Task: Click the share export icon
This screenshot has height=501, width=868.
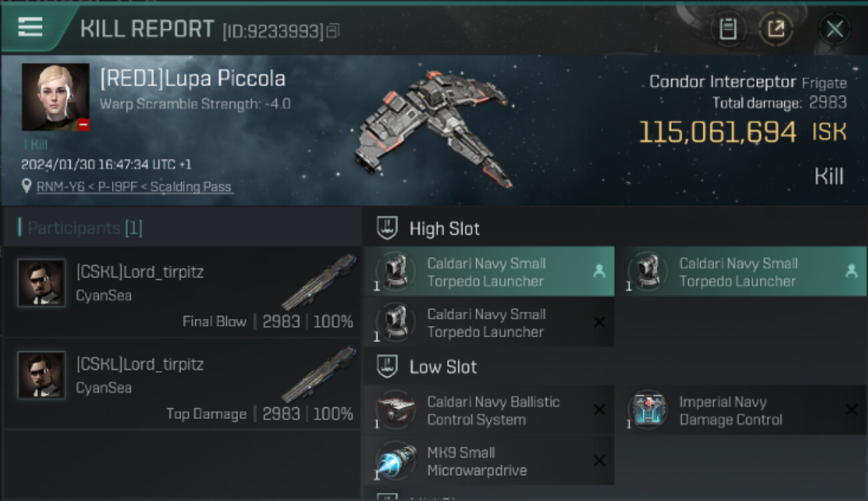Action: click(775, 29)
